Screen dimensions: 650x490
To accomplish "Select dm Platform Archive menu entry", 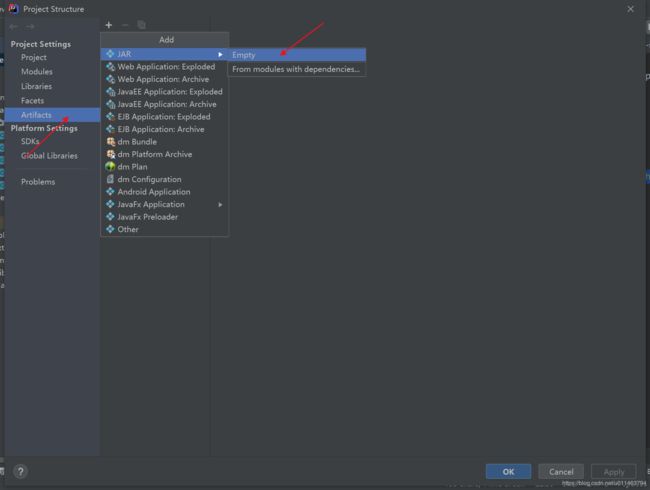I will click(165, 154).
